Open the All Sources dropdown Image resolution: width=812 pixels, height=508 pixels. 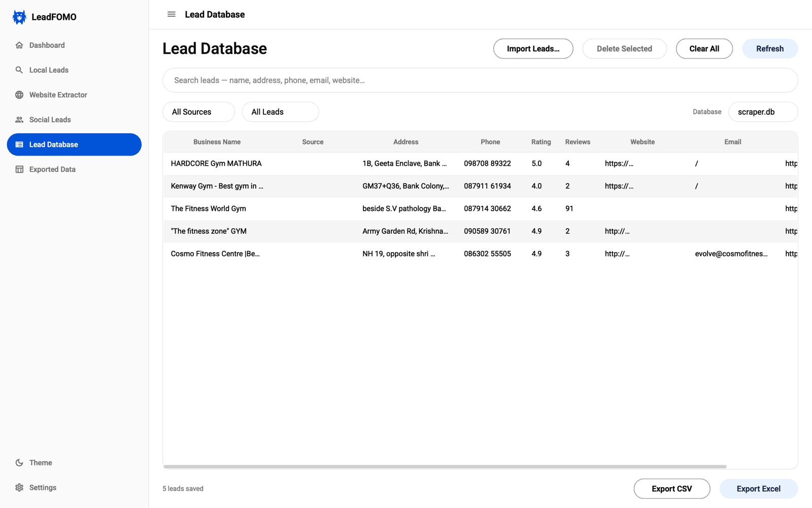199,112
